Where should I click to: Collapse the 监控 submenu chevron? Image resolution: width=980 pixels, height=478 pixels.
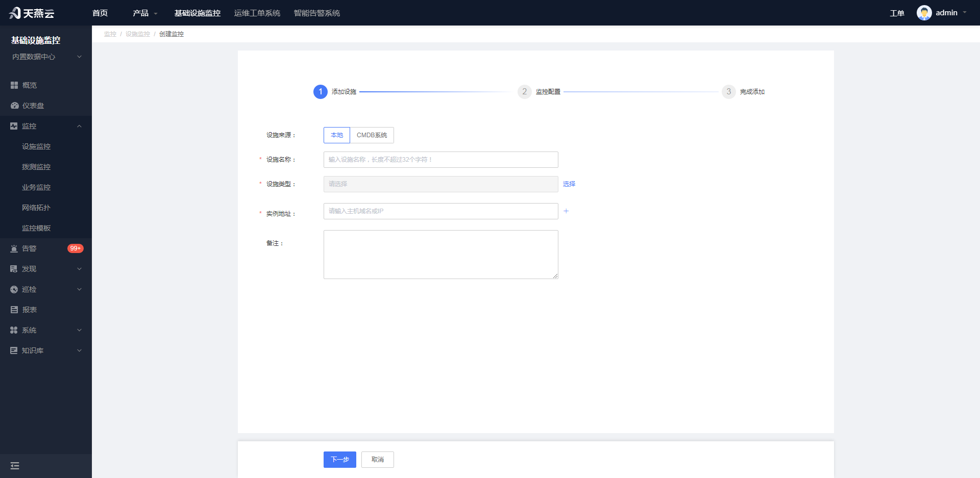[79, 126]
